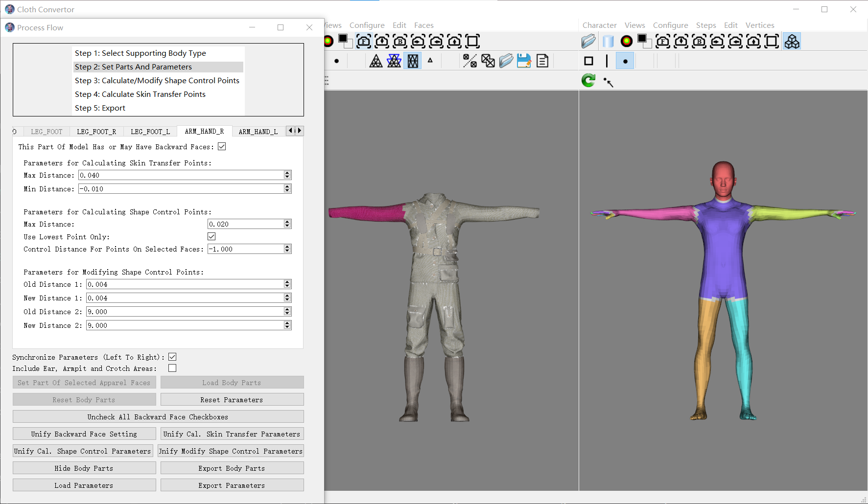Enable Include Ear, Armpit and Crotch Areas
Viewport: 868px width, 504px height.
point(172,368)
